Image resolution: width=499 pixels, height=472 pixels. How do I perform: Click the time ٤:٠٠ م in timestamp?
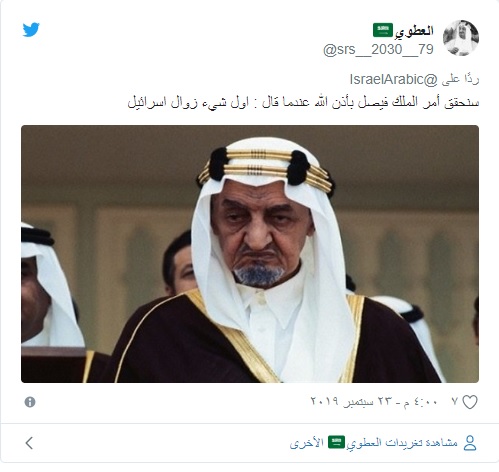419,401
